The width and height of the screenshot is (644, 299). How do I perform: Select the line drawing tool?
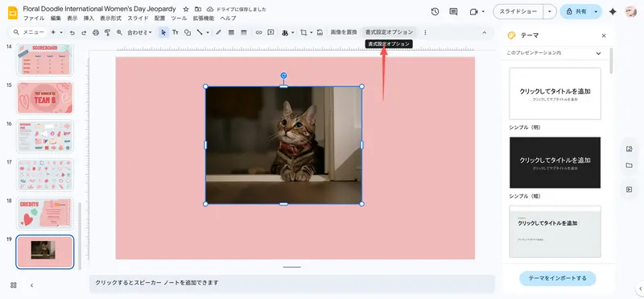[200, 32]
